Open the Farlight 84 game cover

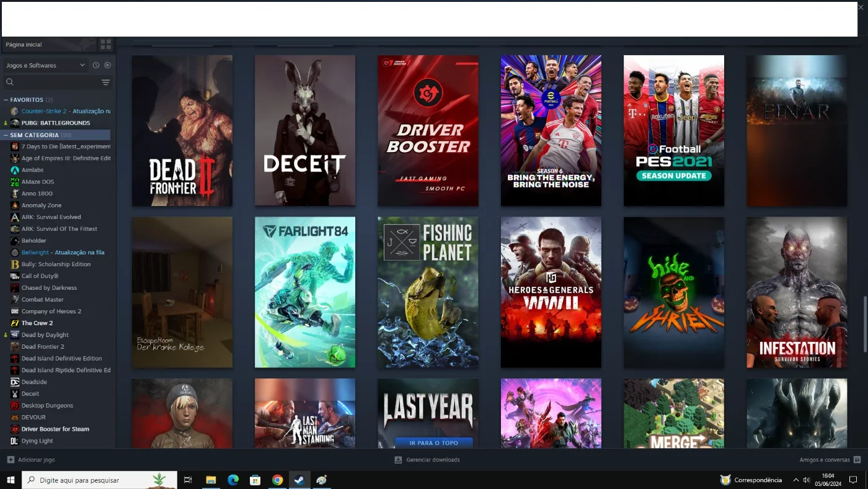pos(305,292)
